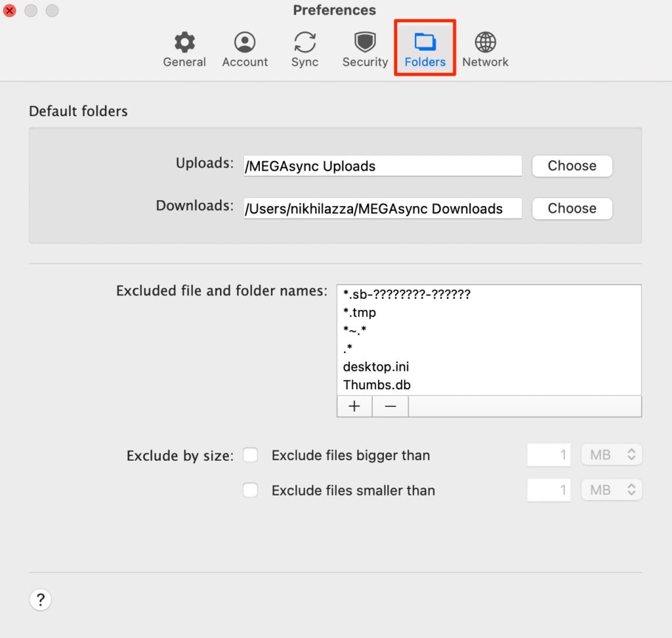Image resolution: width=672 pixels, height=638 pixels.
Task: Open the size unit selector for smaller files
Action: pos(611,490)
